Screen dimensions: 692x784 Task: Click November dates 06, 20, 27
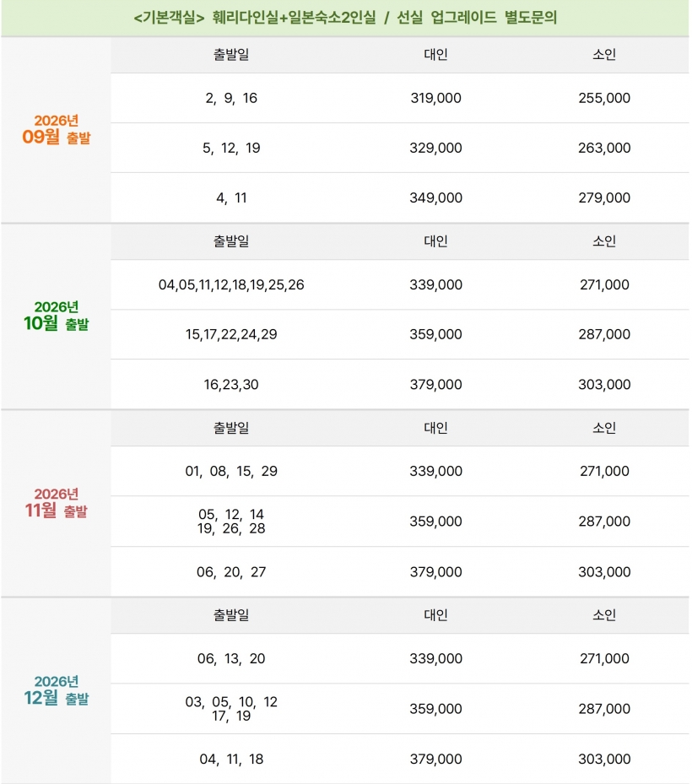coord(231,572)
